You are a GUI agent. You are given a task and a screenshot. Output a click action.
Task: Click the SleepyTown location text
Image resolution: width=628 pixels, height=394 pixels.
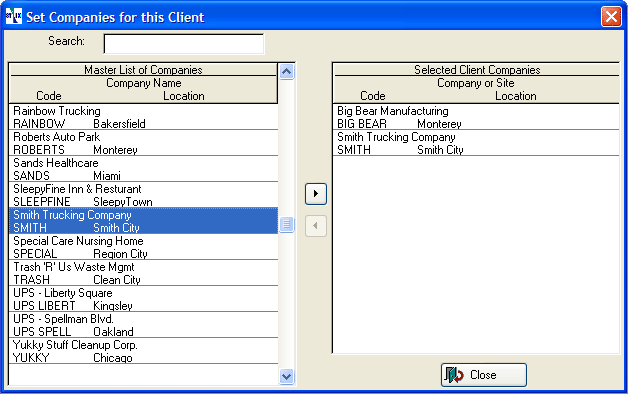click(123, 202)
